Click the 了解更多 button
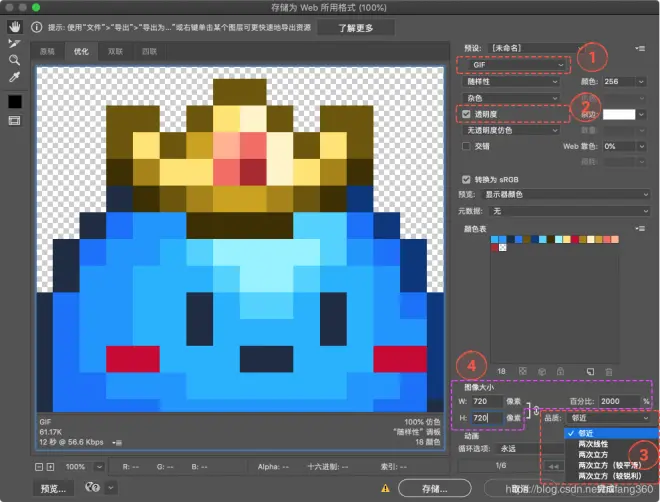This screenshot has width=660, height=502. 356,28
